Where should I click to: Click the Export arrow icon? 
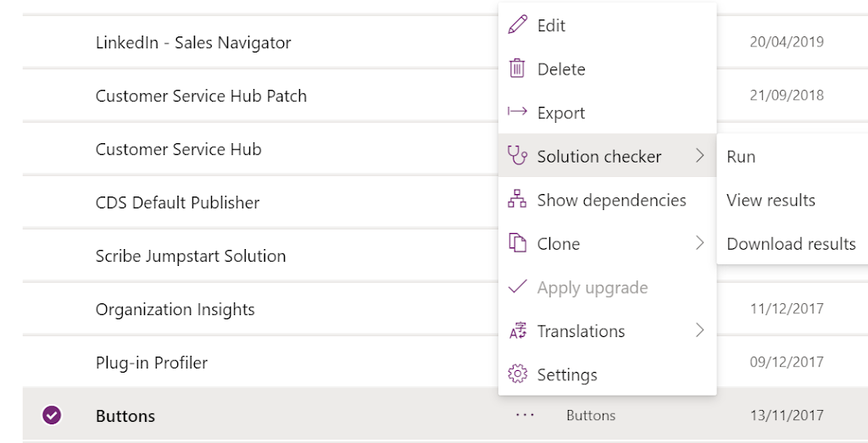tap(517, 113)
